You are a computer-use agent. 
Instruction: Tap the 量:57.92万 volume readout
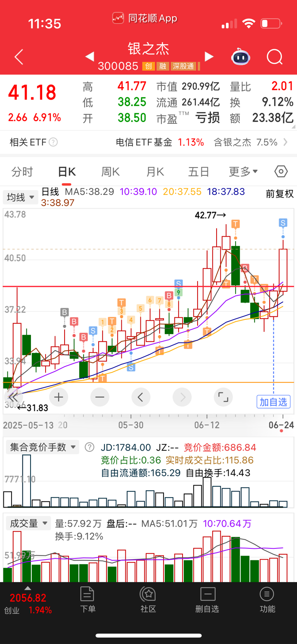tap(78, 524)
